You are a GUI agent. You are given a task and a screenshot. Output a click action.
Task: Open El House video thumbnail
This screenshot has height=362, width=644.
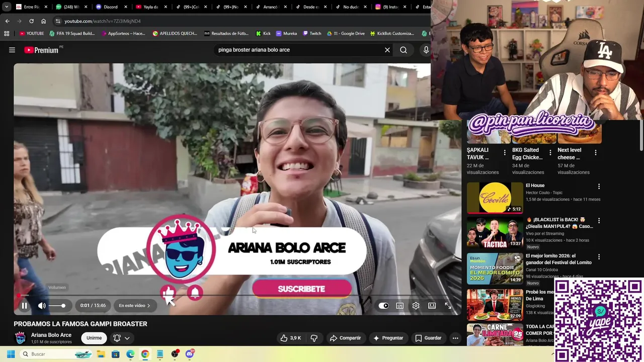click(x=495, y=198)
